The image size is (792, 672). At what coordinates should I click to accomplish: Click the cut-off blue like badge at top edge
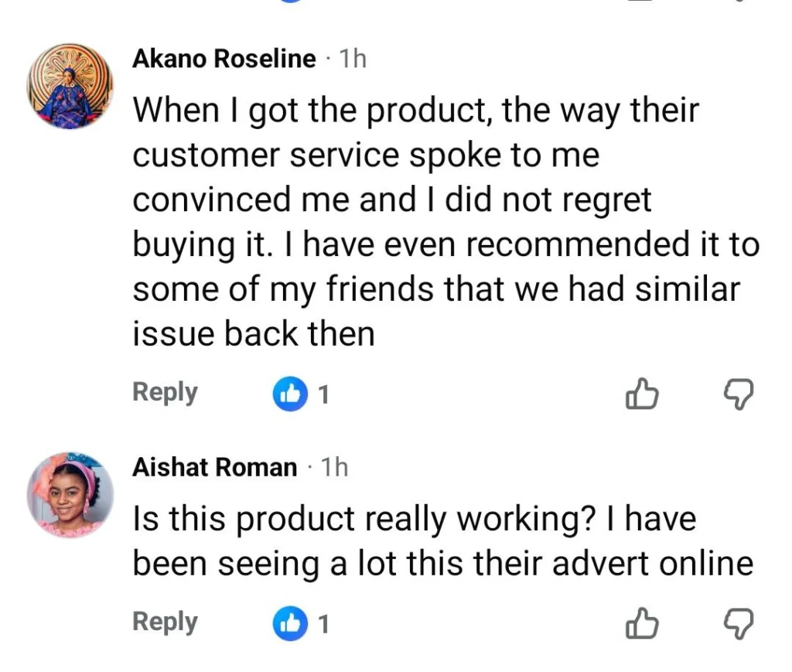click(291, 2)
